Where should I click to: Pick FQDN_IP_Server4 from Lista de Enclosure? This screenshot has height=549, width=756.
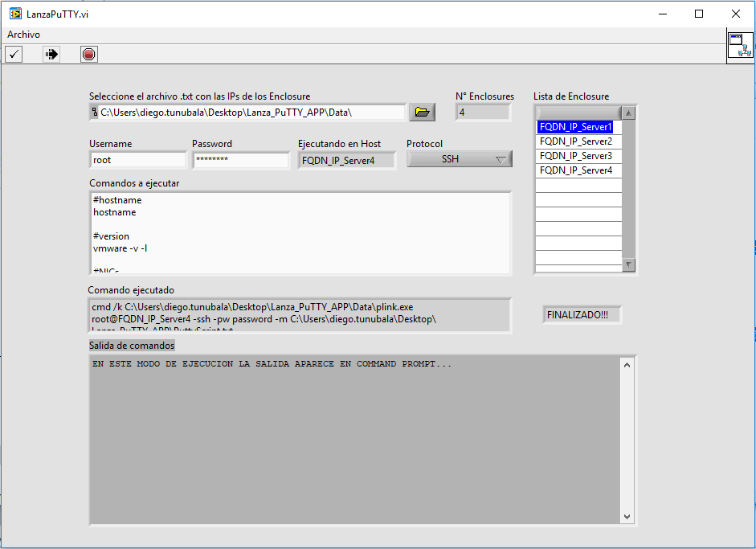[575, 170]
